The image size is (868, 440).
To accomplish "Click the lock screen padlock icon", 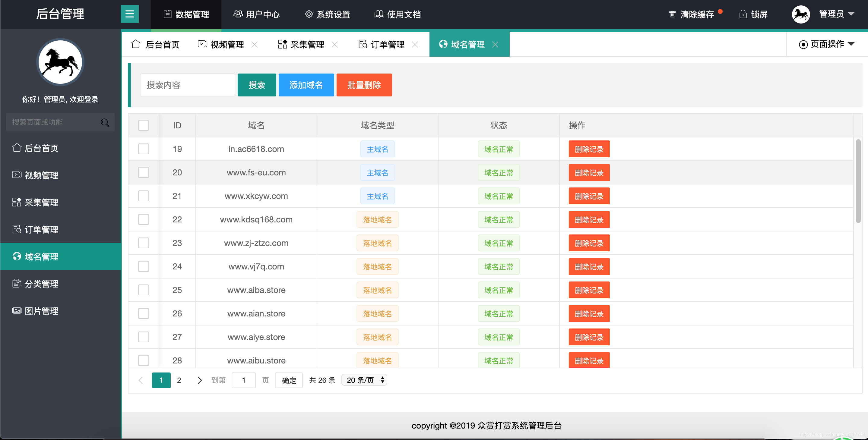I will click(743, 14).
